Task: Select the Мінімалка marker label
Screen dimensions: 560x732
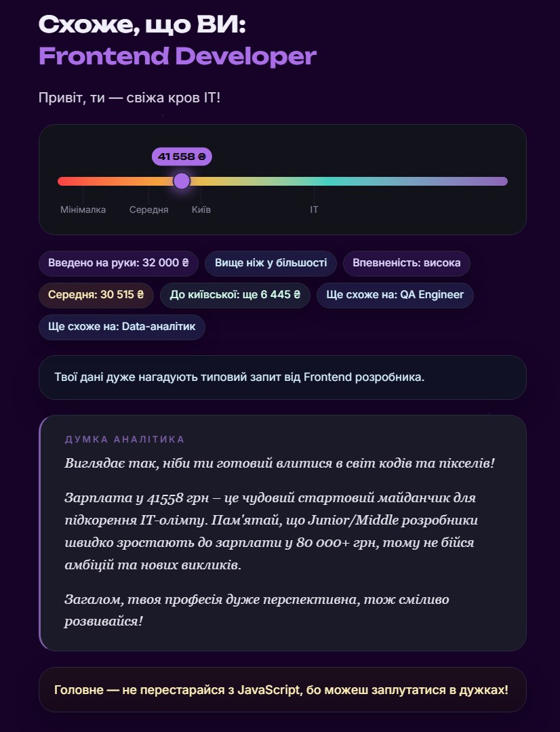Action: tap(83, 209)
